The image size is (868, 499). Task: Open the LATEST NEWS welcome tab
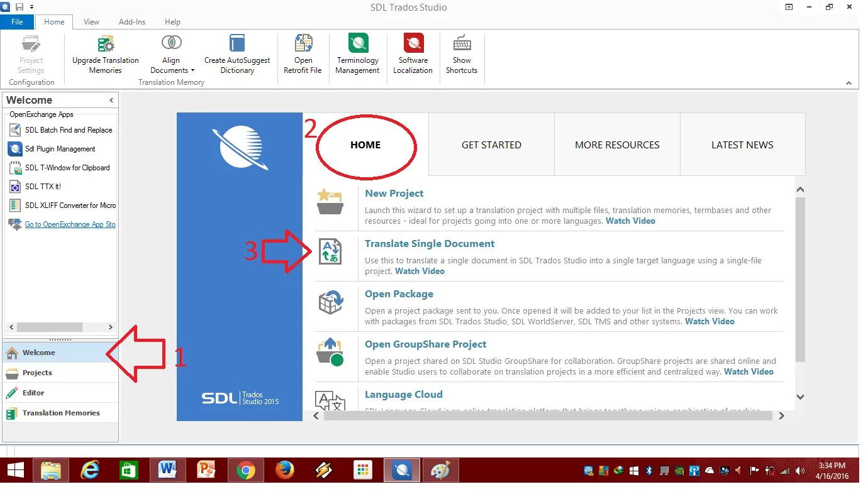click(x=742, y=145)
